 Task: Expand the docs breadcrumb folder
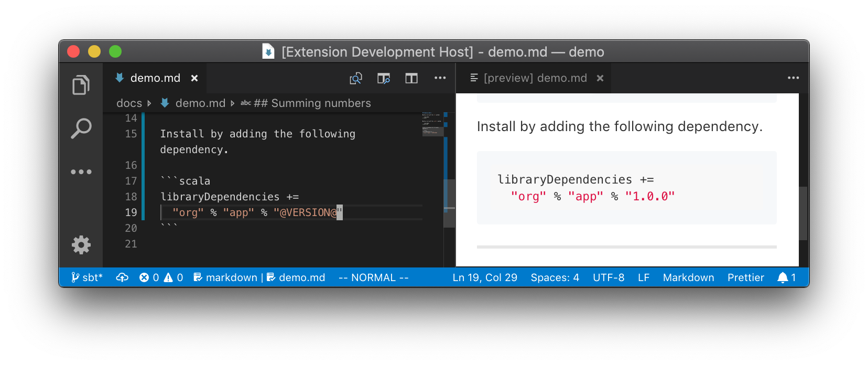(129, 103)
